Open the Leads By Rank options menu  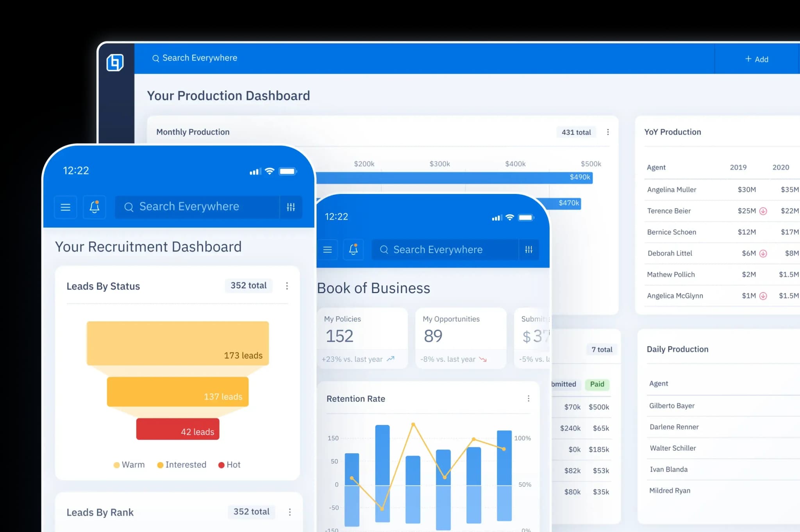coord(290,512)
